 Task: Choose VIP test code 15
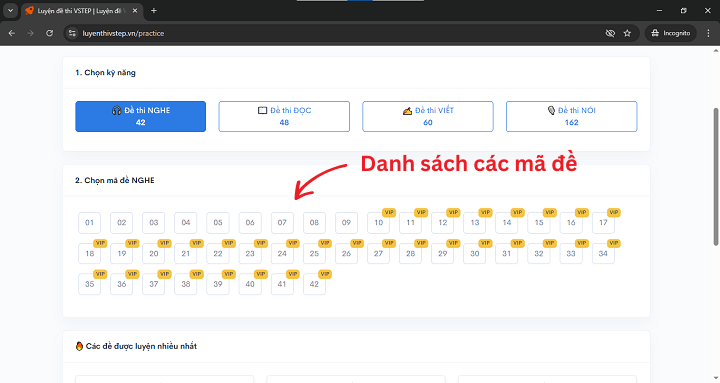tap(539, 223)
